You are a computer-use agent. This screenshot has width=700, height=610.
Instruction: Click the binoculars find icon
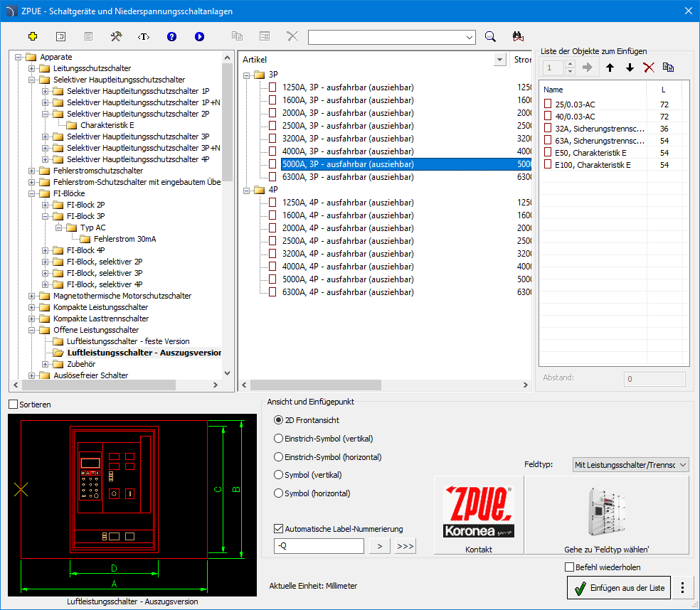[518, 37]
